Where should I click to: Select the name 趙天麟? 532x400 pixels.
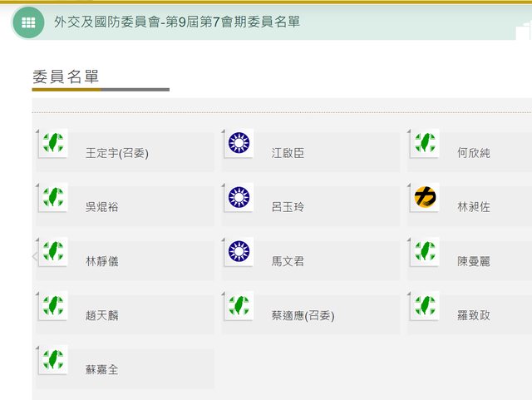click(x=101, y=315)
